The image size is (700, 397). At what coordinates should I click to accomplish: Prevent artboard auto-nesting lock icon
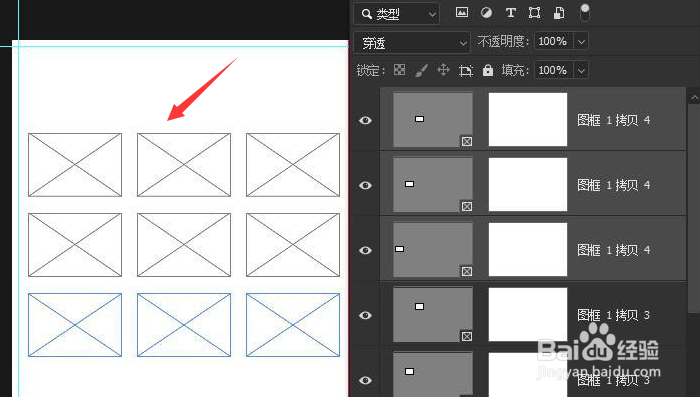click(x=466, y=71)
